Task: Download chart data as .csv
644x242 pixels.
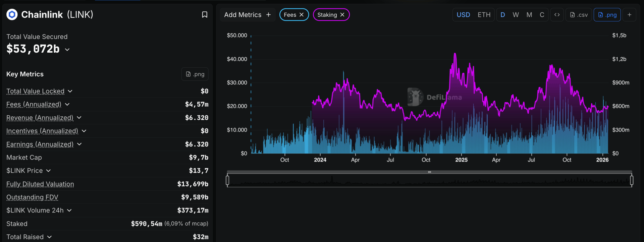Action: [579, 15]
